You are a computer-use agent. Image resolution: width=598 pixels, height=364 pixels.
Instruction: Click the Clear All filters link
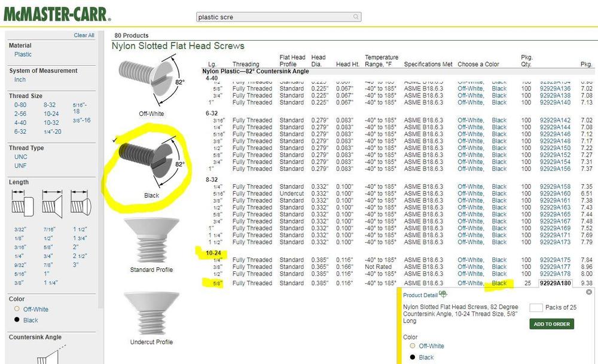click(x=84, y=35)
